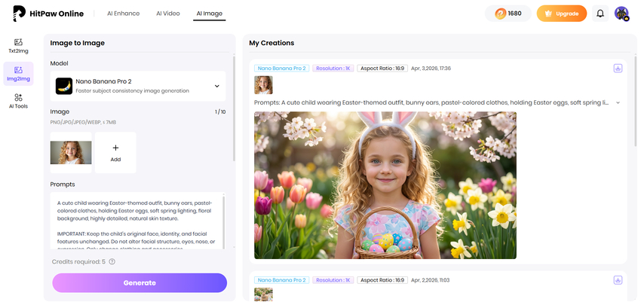This screenshot has height=308, width=644.
Task: Open the AI Tools sidebar panel
Action: tap(18, 101)
